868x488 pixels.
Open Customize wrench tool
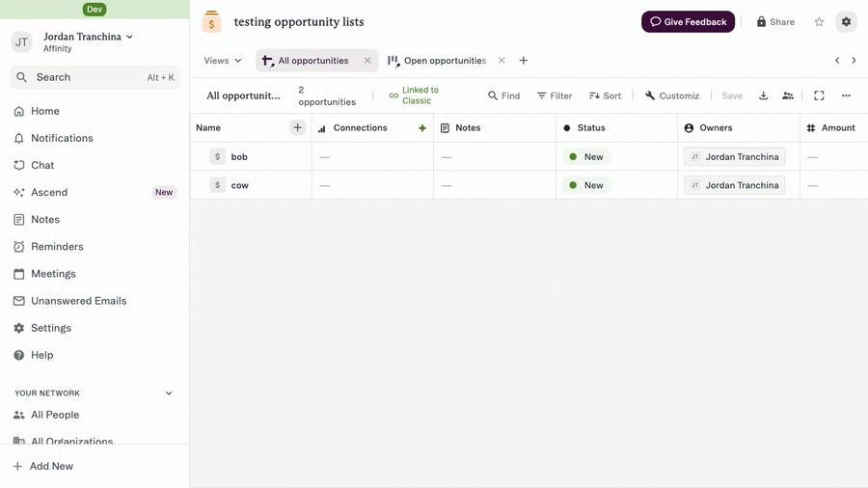[x=672, y=95]
